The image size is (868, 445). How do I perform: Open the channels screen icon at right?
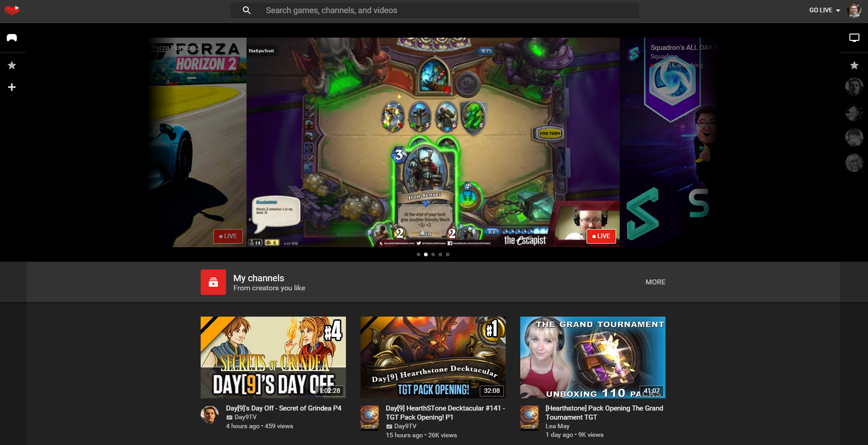(854, 38)
